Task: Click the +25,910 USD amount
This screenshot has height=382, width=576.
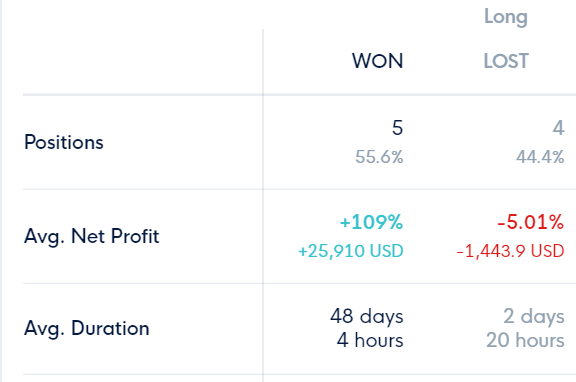Action: pos(351,251)
